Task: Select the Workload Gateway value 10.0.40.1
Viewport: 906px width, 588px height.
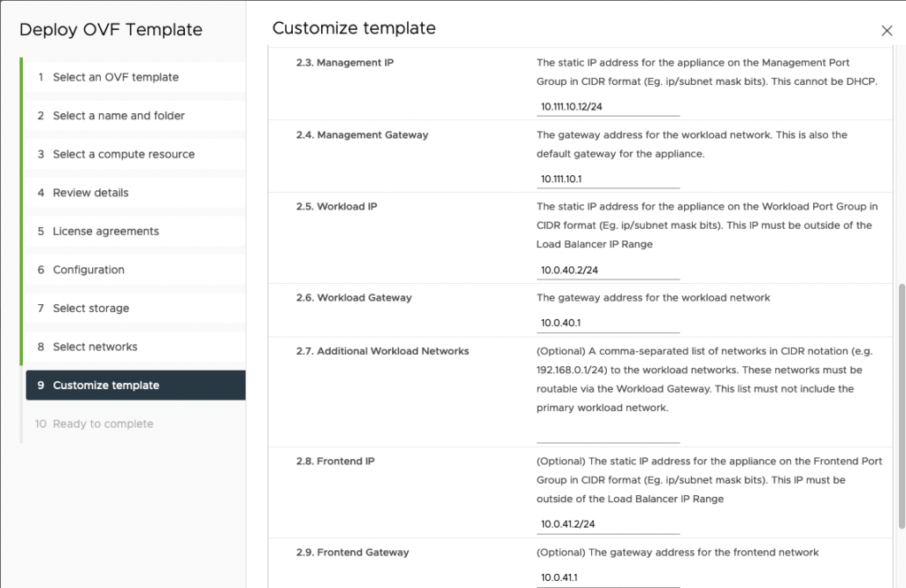Action: (x=608, y=321)
